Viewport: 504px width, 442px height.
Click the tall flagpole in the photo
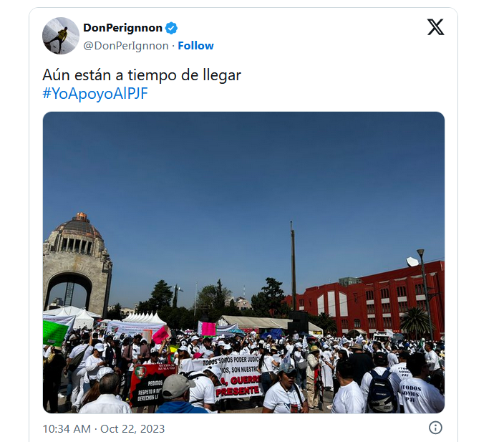[x=293, y=266]
